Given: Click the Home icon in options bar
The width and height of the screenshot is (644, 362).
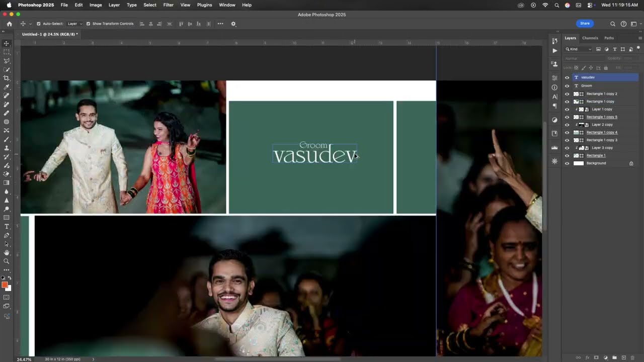Looking at the screenshot, I should (9, 24).
